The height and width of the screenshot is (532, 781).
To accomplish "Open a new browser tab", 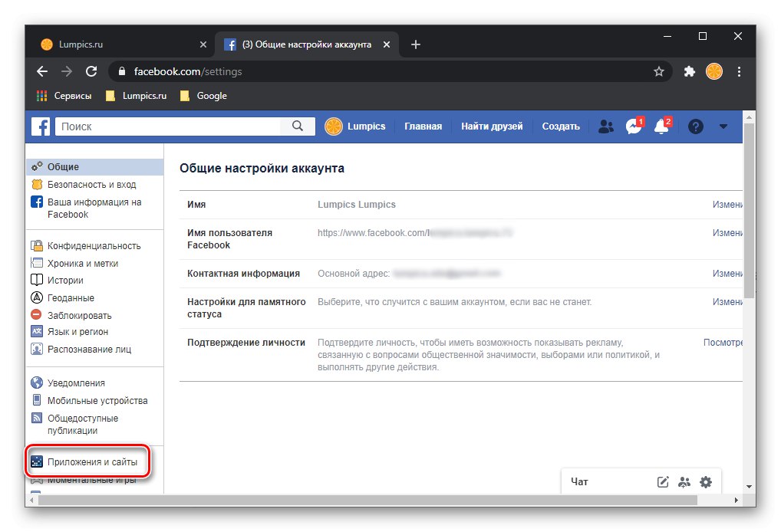I will pyautogui.click(x=416, y=44).
